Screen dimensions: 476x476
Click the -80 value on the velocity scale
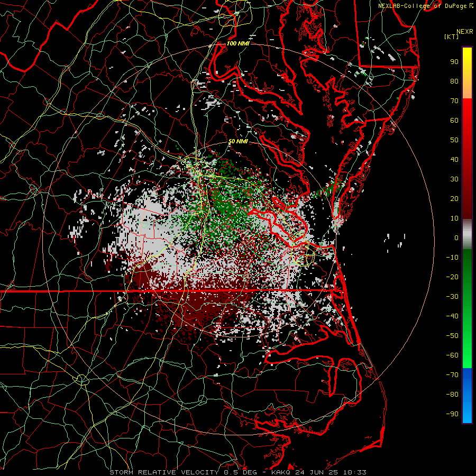click(x=452, y=395)
